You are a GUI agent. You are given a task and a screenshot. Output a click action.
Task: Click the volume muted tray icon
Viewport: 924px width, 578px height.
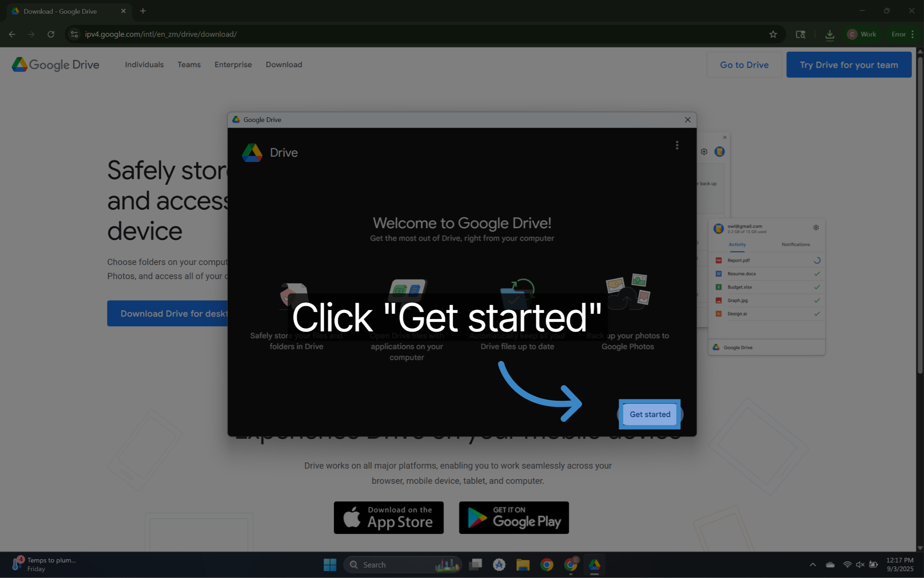tap(860, 565)
